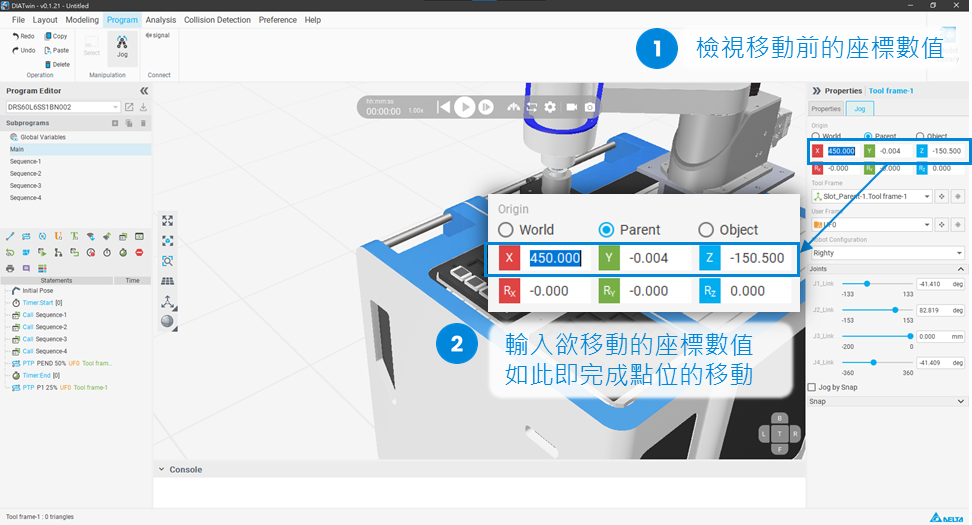
Task: Click the fit-all view icon in viewport toolbar
Action: tap(167, 221)
